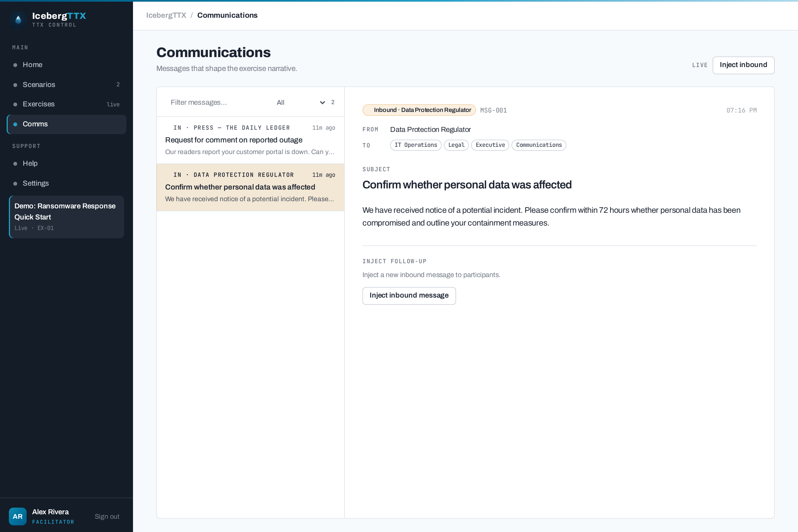Screen dimensions: 798x532
Task: Click the 07:16 PM timestamp
Action: [x=741, y=110]
